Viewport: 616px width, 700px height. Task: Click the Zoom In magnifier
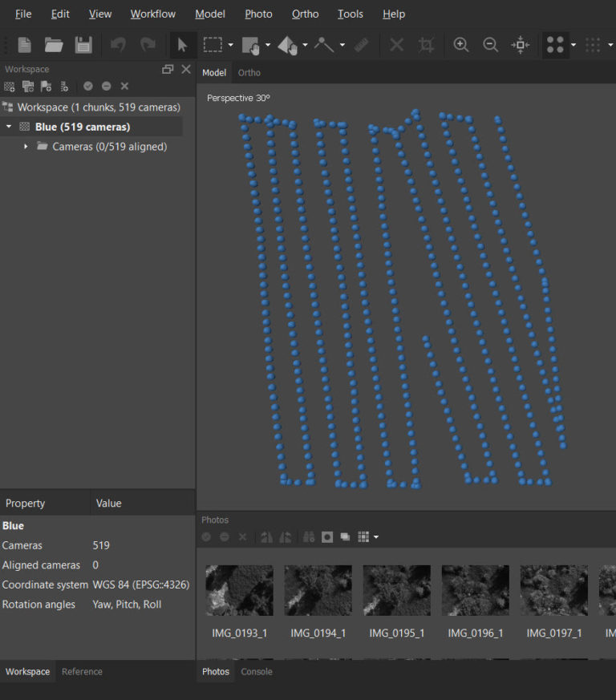click(461, 45)
